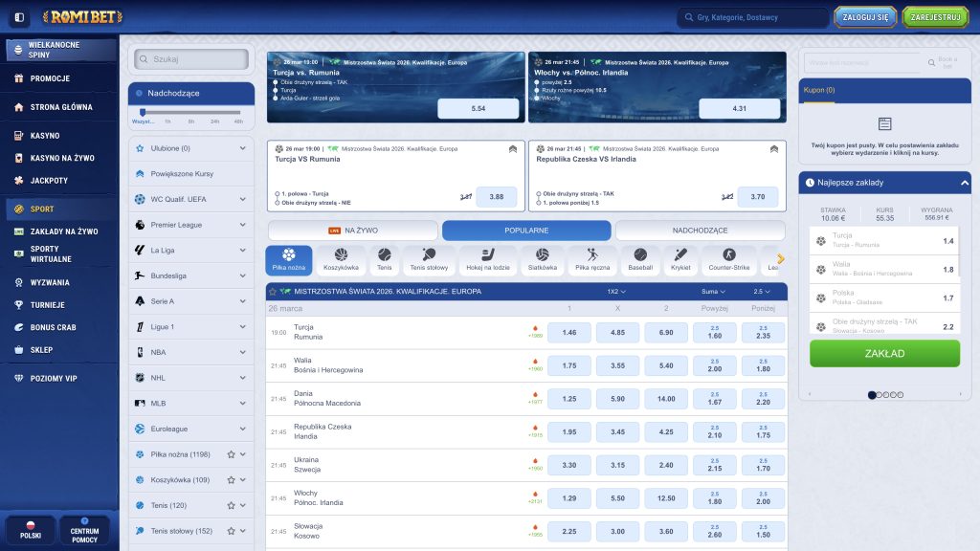Select the Counter-Strike icon

tap(728, 260)
